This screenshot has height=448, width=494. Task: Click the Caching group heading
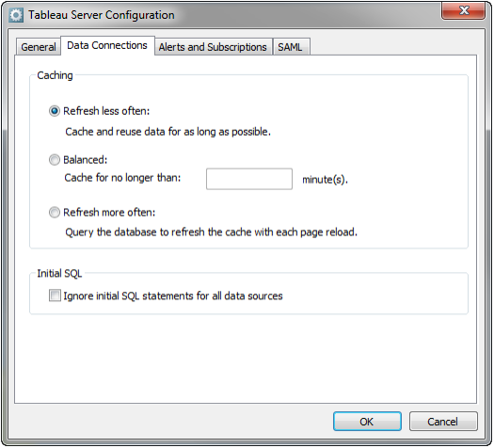55,75
